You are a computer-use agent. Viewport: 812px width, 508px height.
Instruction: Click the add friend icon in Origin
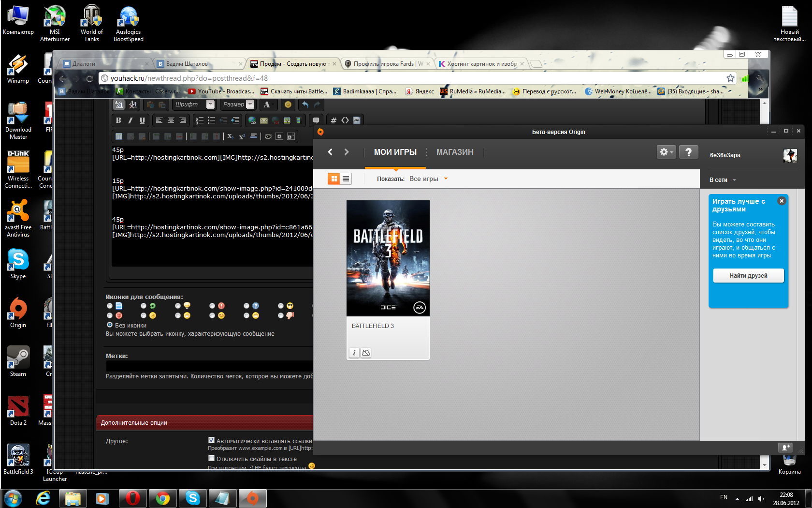785,448
